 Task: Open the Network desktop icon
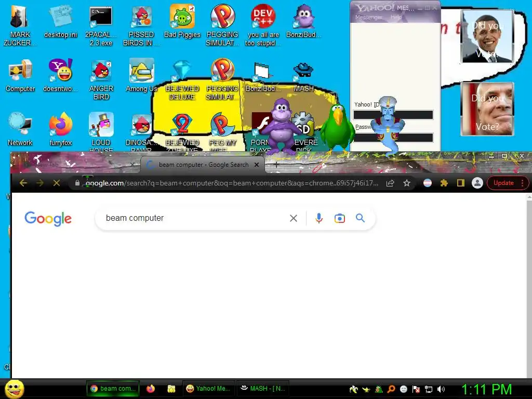[20, 129]
